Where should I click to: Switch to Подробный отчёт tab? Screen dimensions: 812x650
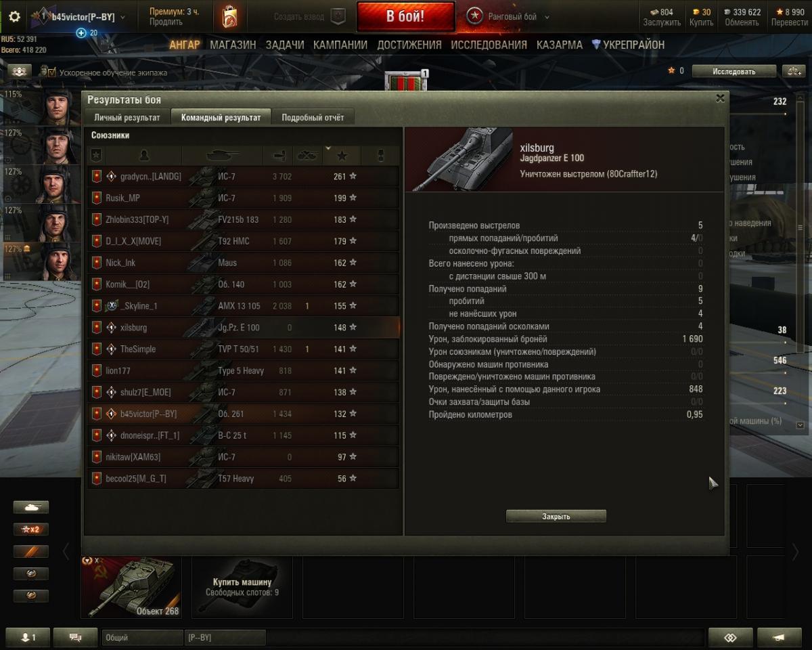(313, 117)
